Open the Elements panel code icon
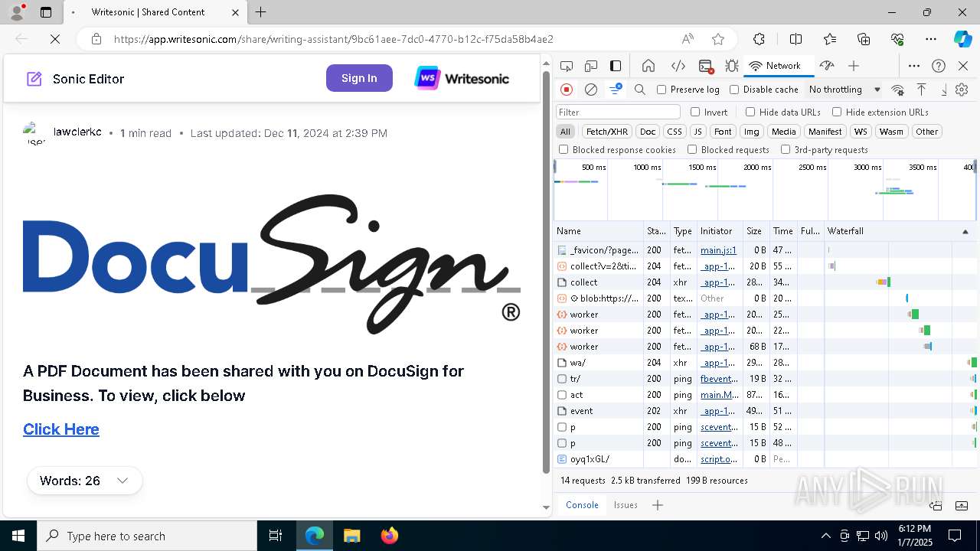Image resolution: width=980 pixels, height=551 pixels. [678, 66]
